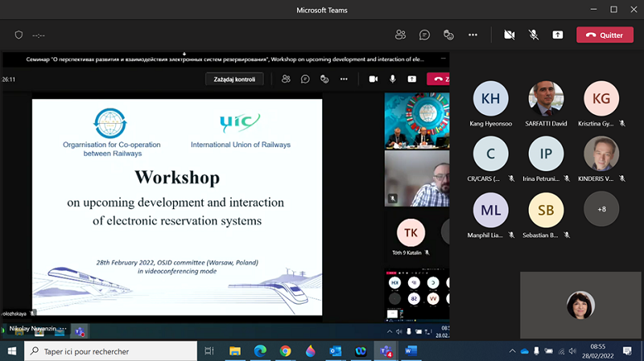Click the Zażądaj kontroli button
Viewport: 644px width, 361px height.
234,79
